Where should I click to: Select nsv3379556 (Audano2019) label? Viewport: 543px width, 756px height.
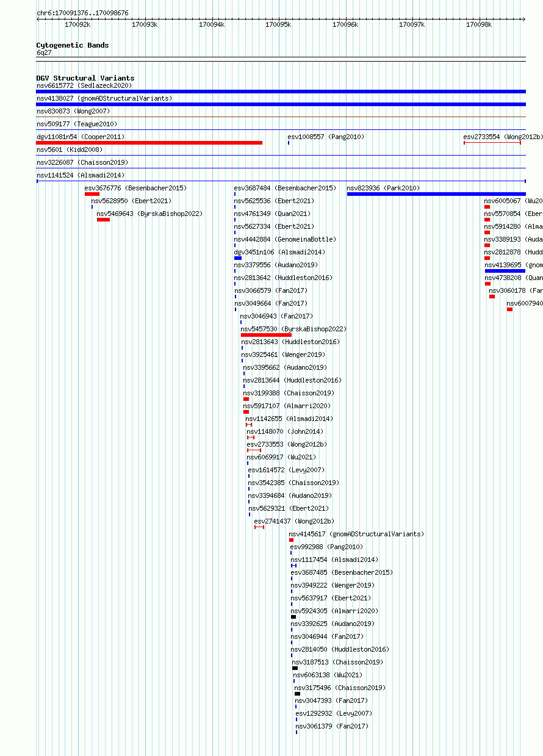click(x=276, y=265)
